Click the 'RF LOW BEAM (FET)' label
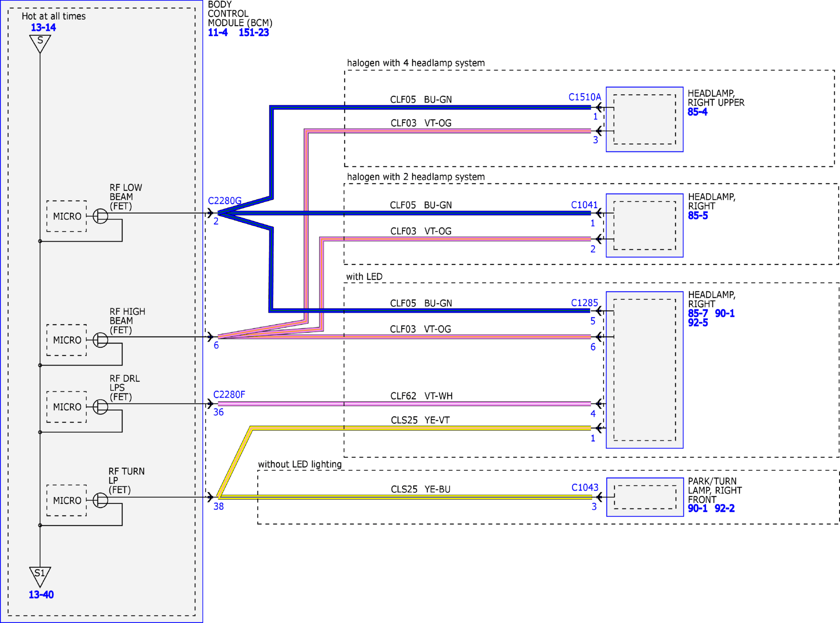This screenshot has height=623, width=840. (x=126, y=197)
